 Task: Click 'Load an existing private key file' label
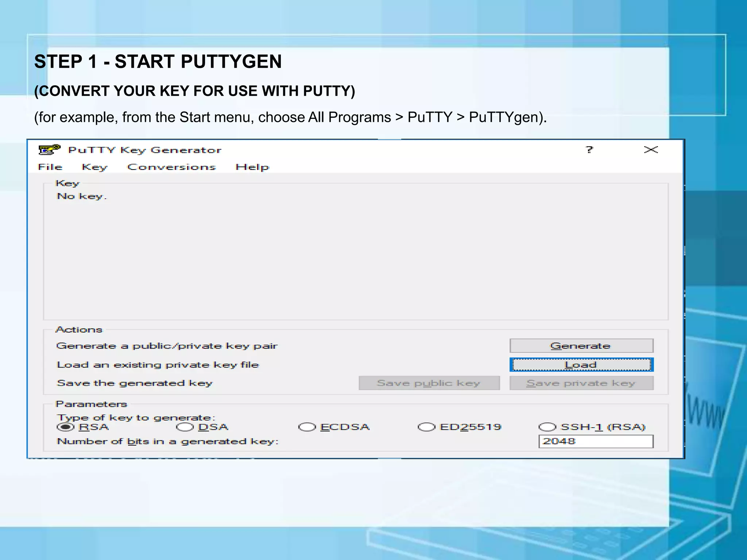(158, 365)
